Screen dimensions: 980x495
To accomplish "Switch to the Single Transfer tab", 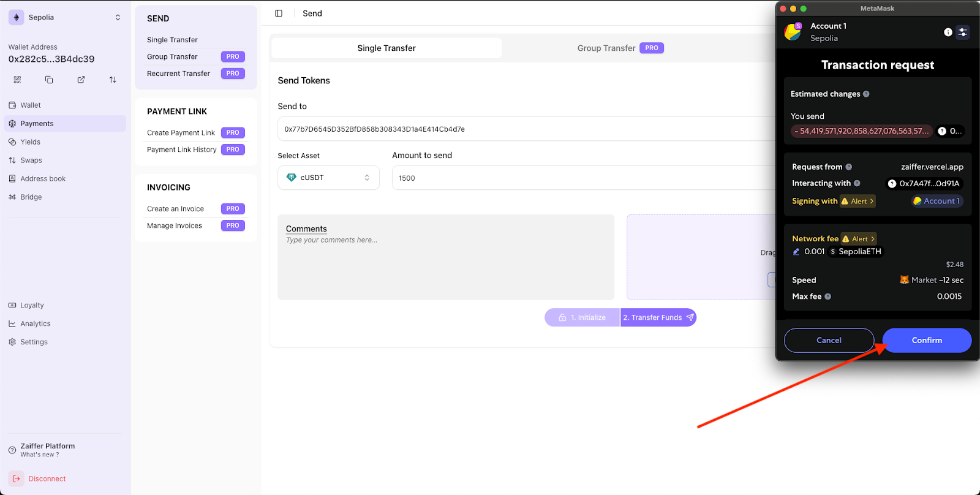I will (x=386, y=48).
